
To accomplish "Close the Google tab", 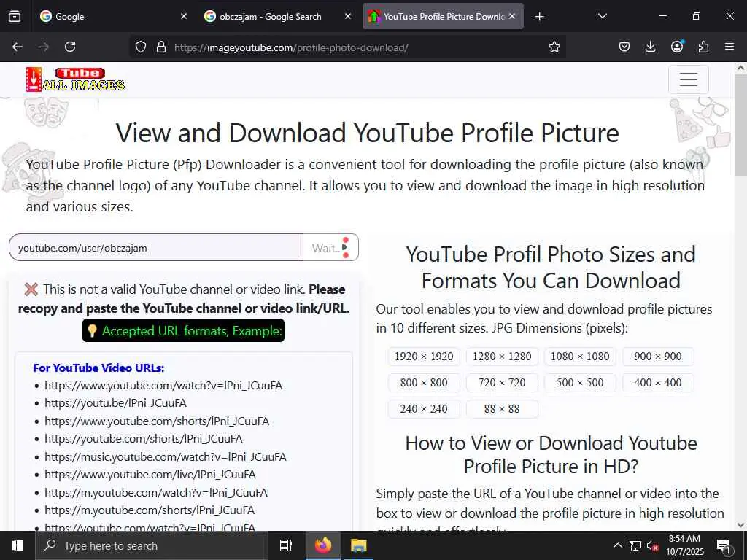I will (x=184, y=16).
